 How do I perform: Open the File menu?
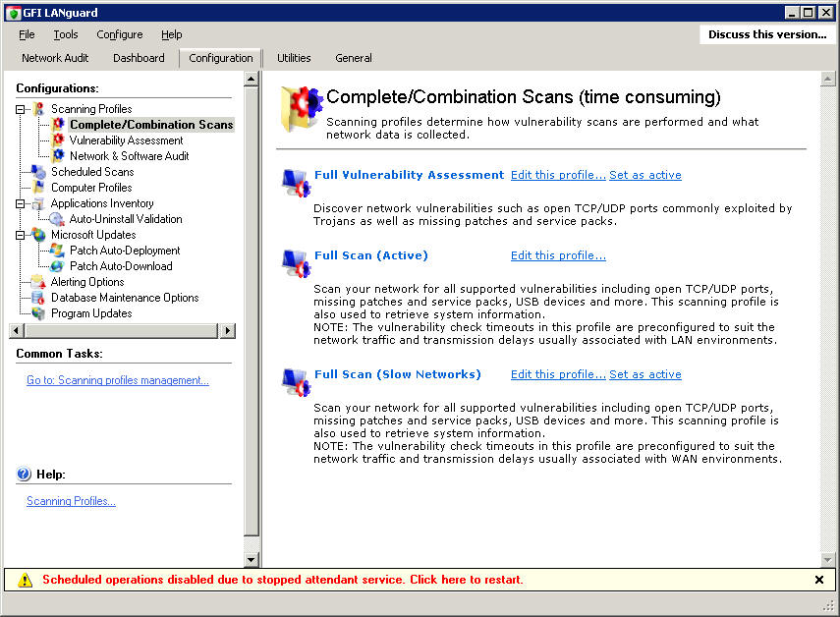click(x=27, y=34)
